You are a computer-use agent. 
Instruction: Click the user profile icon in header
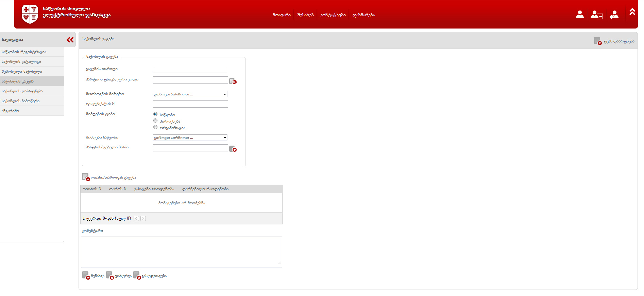(x=580, y=15)
